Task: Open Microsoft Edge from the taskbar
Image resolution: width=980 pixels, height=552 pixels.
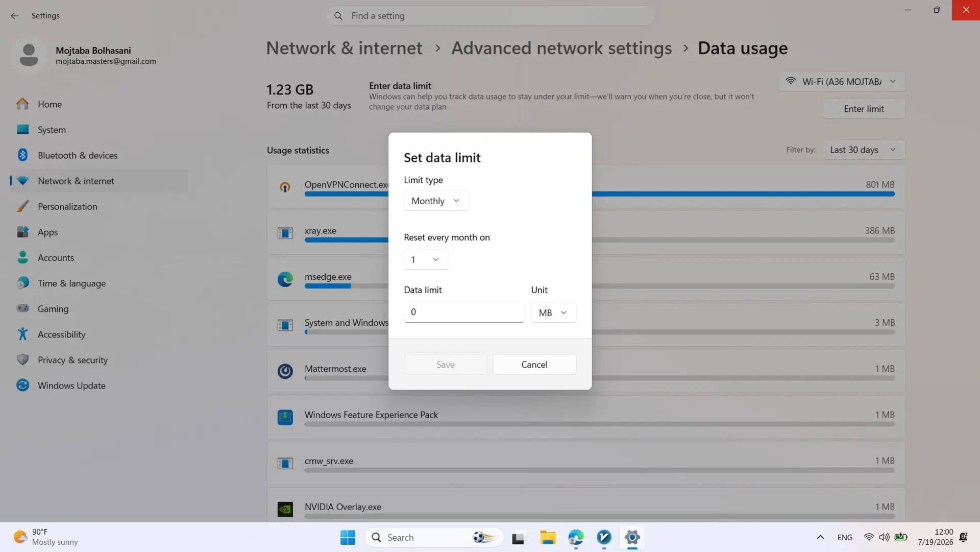Action: click(576, 537)
